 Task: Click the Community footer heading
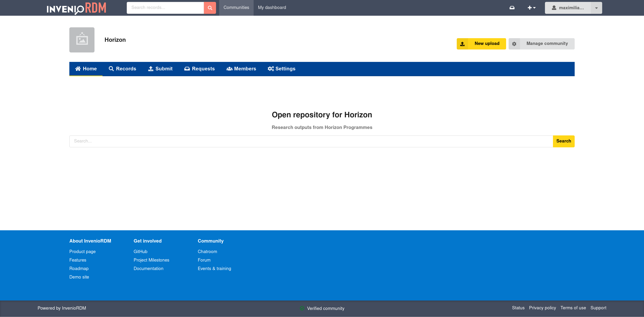(x=211, y=241)
